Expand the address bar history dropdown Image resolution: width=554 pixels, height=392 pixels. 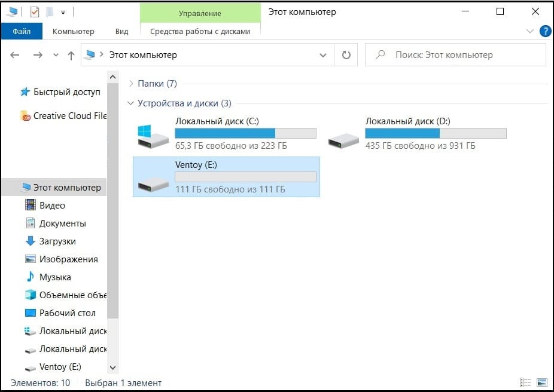click(323, 55)
